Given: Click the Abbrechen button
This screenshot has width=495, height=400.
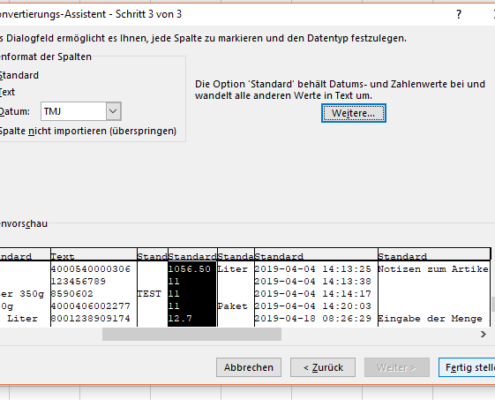Looking at the screenshot, I should 249,367.
